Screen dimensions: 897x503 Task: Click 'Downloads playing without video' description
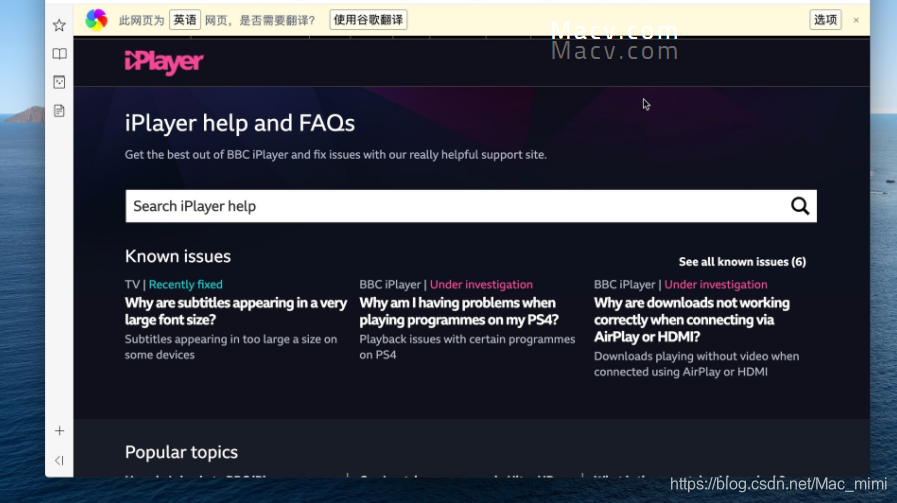tap(696, 364)
